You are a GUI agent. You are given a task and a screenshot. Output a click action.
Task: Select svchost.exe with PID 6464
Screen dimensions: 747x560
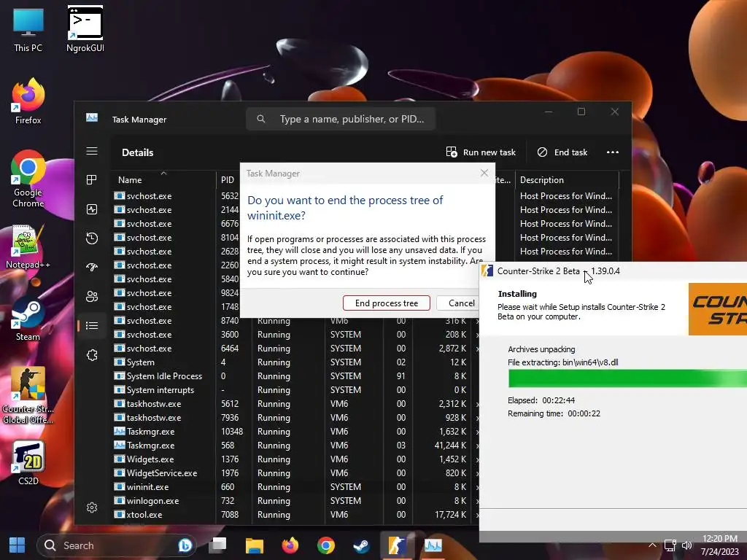(295, 349)
